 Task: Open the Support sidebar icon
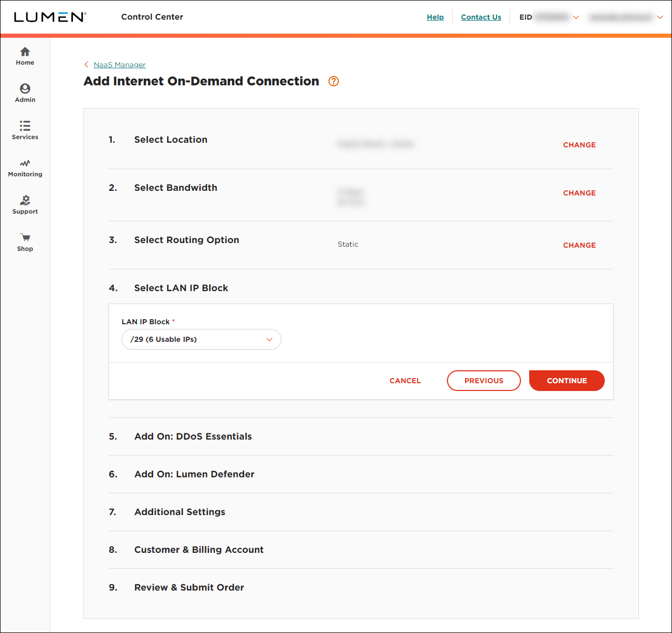point(25,200)
